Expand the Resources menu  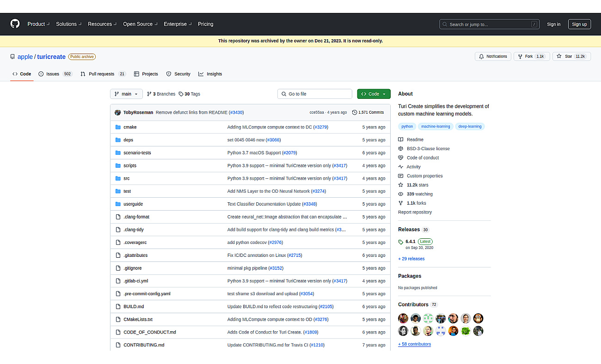pyautogui.click(x=102, y=24)
